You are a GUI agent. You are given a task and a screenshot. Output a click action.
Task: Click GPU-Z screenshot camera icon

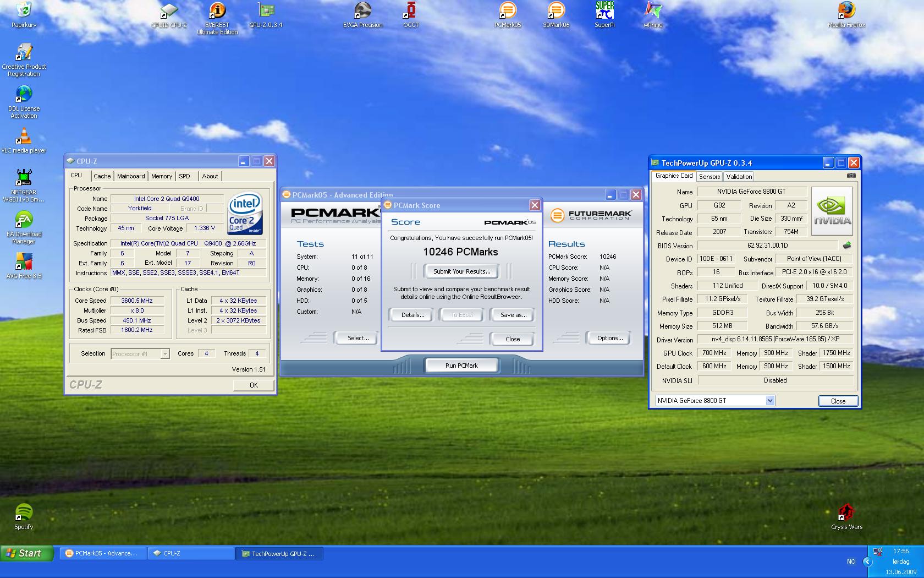pos(851,176)
